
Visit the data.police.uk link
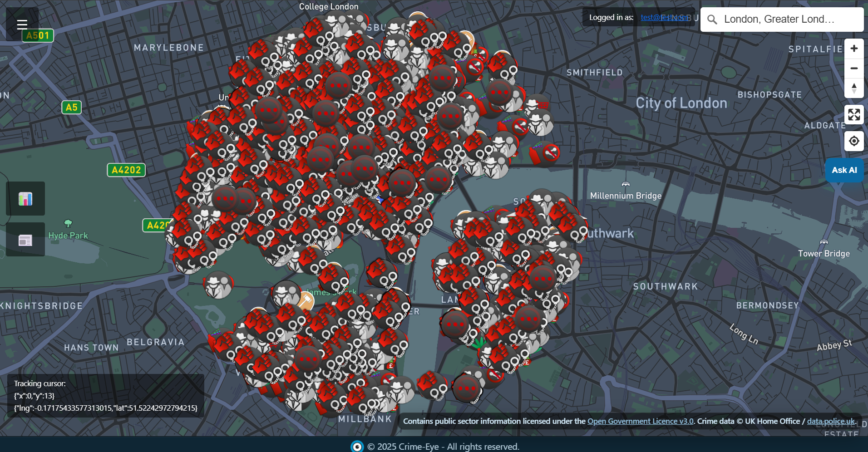coord(830,421)
